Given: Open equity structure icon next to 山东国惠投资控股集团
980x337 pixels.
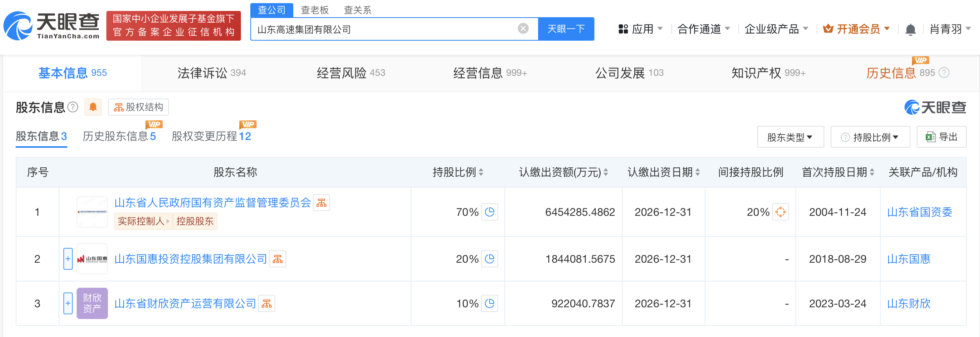Looking at the screenshot, I should click(278, 259).
